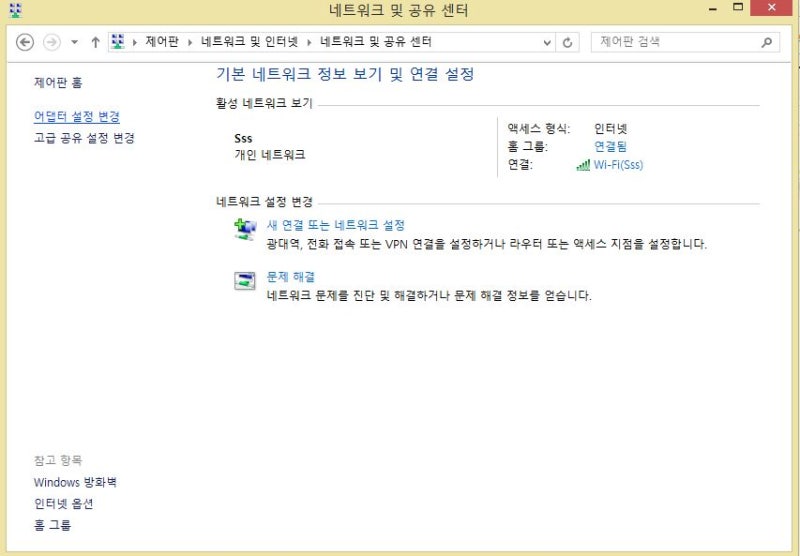Select 제어판 in the breadcrumb path

[162, 41]
